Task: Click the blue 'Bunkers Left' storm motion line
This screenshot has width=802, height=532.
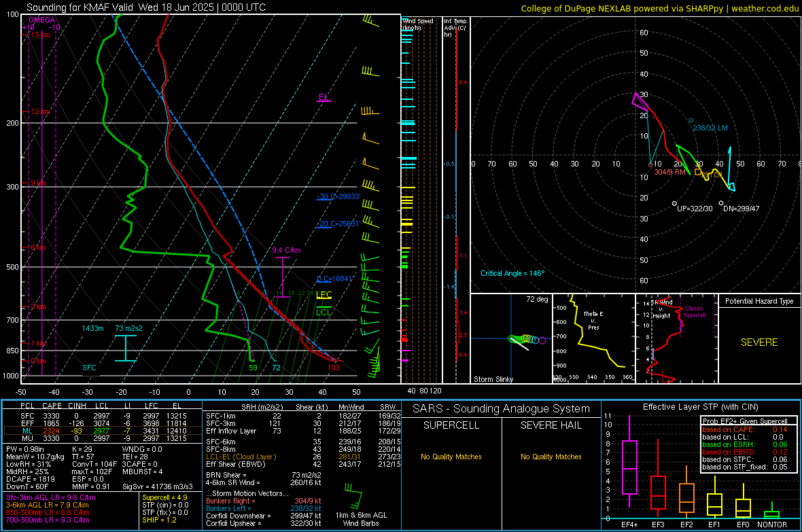Action: (x=264, y=508)
